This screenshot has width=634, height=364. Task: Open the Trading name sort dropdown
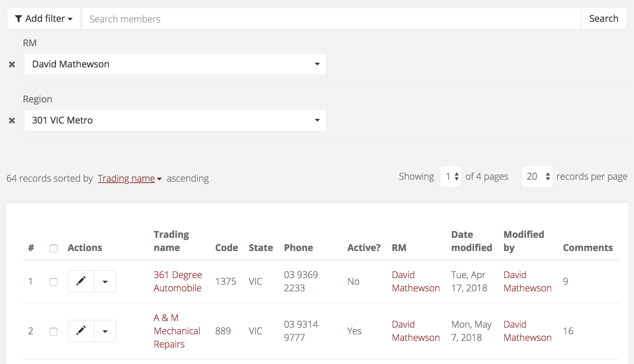point(129,178)
